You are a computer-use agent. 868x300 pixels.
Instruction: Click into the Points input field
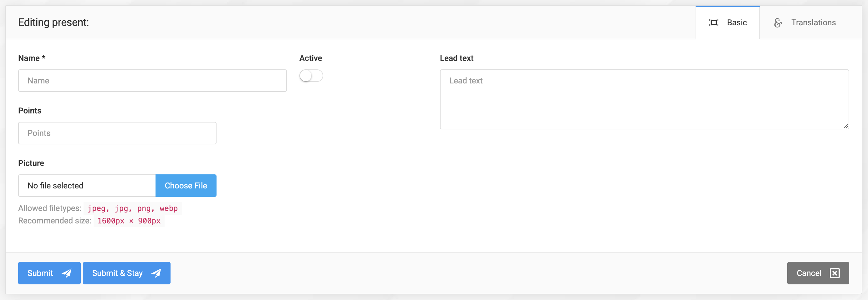point(117,133)
